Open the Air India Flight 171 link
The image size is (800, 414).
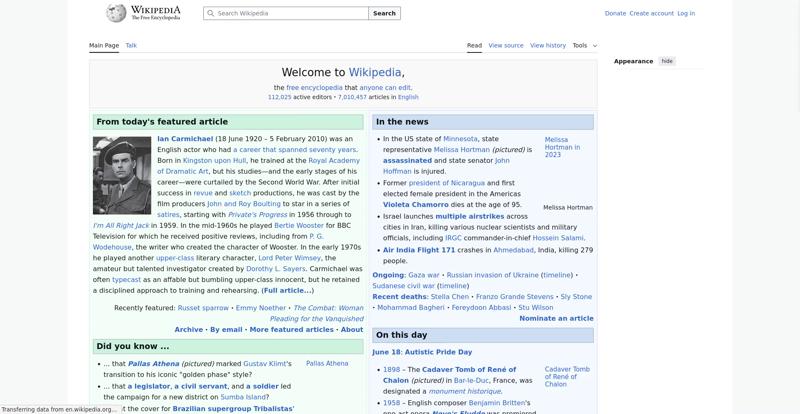click(x=419, y=250)
